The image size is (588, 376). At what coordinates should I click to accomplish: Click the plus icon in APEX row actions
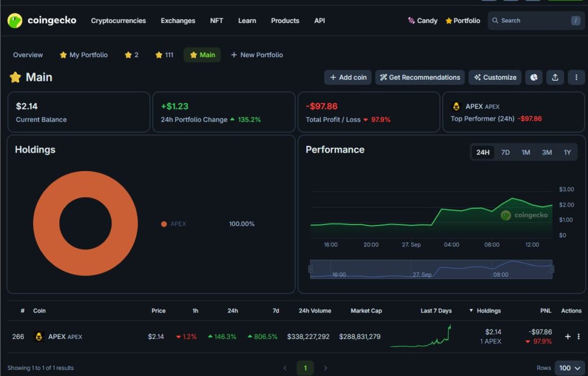tap(568, 337)
